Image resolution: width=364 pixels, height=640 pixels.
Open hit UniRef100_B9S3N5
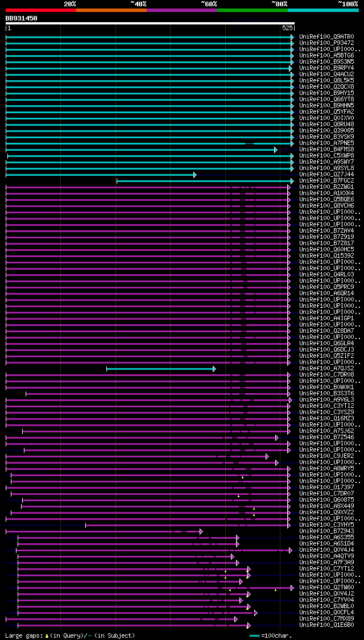click(326, 61)
